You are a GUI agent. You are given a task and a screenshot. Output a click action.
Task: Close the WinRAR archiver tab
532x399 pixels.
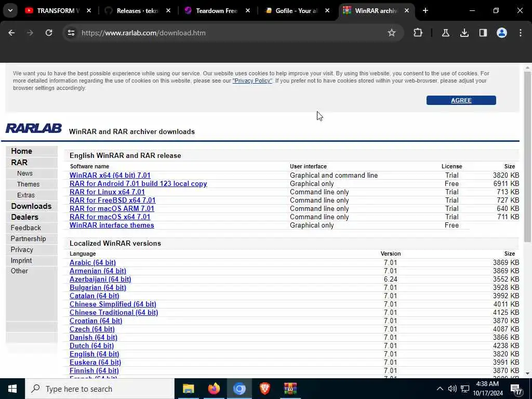(x=406, y=10)
